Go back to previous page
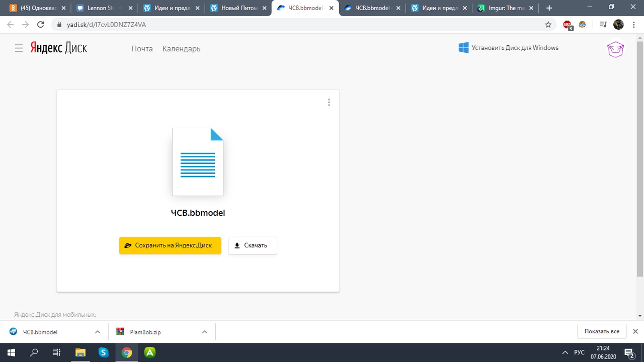The height and width of the screenshot is (362, 644). 10,24
